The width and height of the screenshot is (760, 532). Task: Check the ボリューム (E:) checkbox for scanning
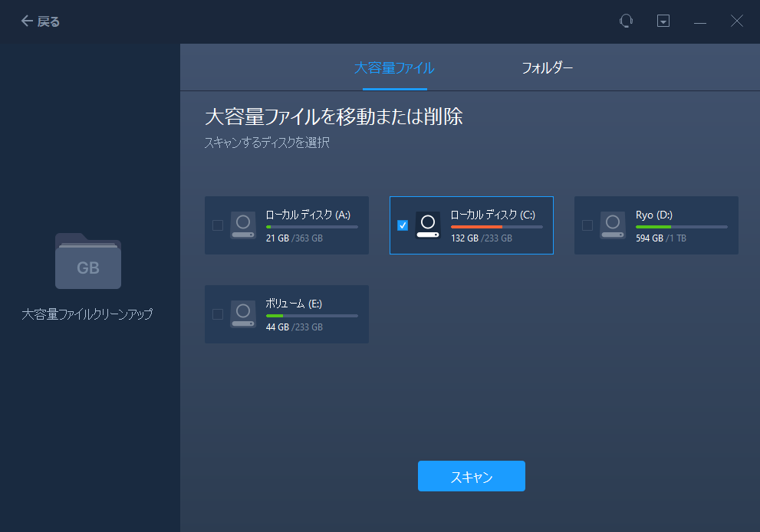pos(216,314)
